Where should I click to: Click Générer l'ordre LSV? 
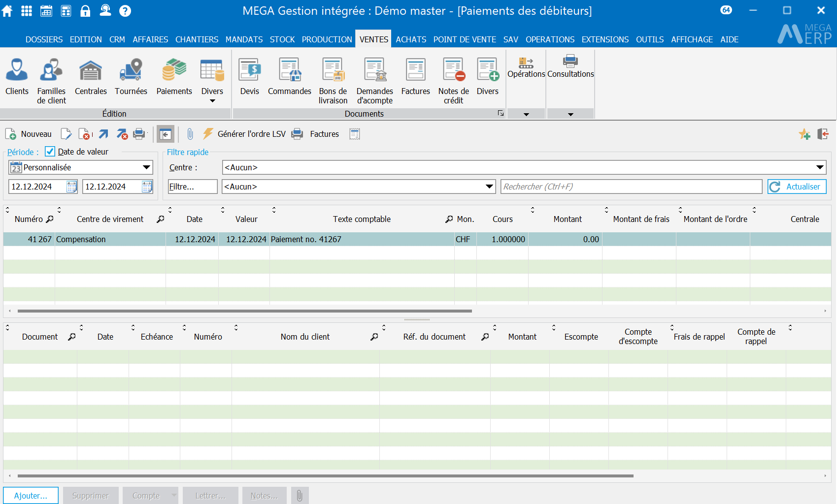pyautogui.click(x=244, y=134)
